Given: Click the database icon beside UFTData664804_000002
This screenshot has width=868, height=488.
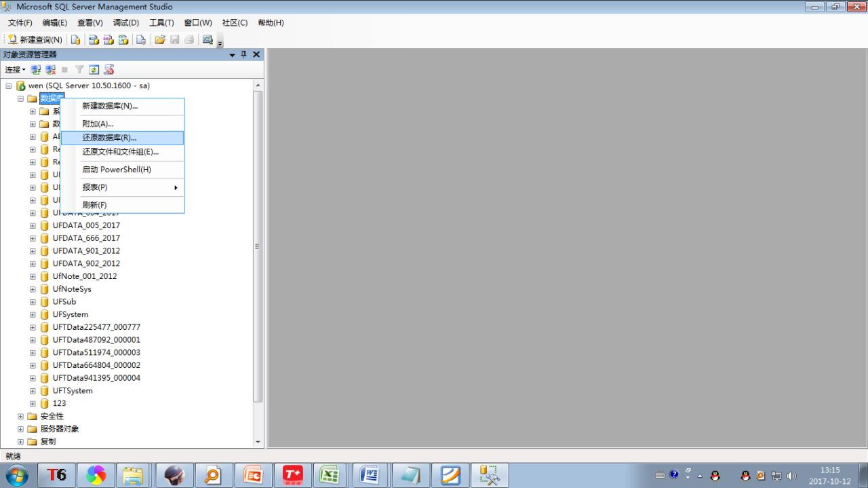Looking at the screenshot, I should (45, 365).
